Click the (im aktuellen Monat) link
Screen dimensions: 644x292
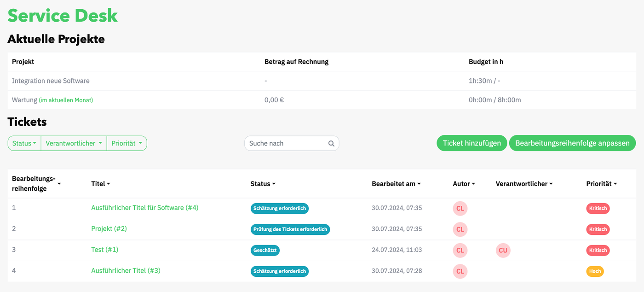pyautogui.click(x=66, y=99)
